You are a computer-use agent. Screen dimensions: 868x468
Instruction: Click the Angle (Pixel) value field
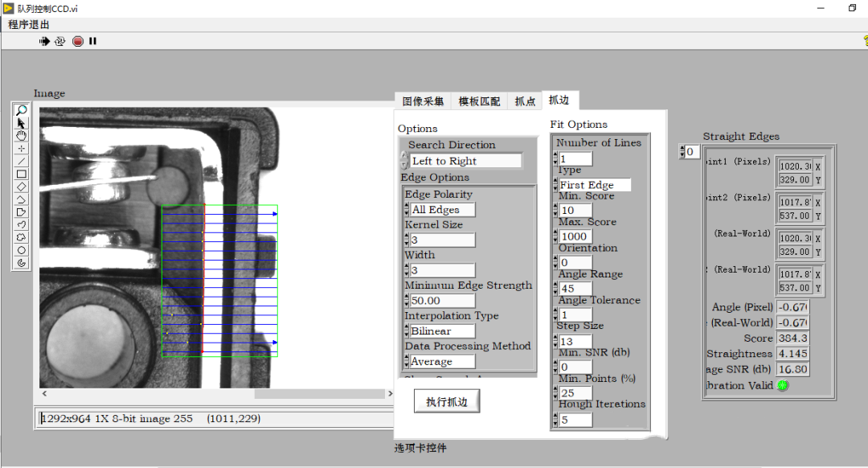coord(792,307)
